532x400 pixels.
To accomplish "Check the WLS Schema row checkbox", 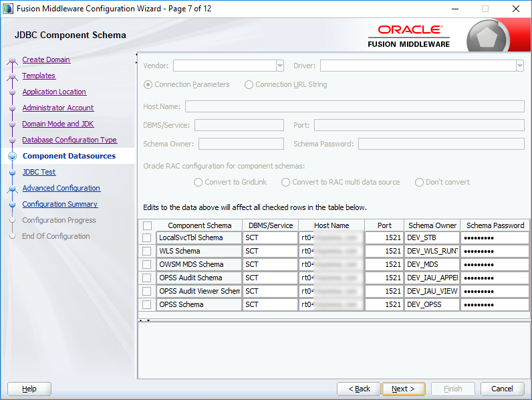I will click(x=147, y=252).
